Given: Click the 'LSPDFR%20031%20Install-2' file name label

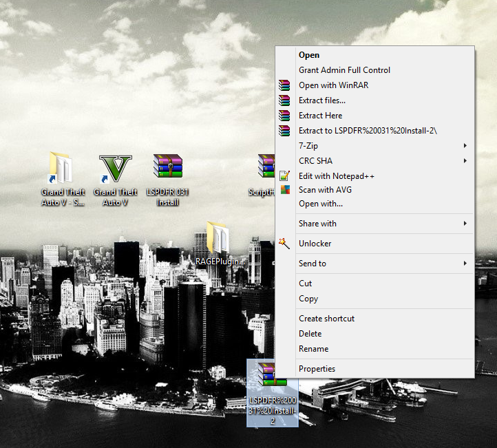Looking at the screenshot, I should (273, 411).
